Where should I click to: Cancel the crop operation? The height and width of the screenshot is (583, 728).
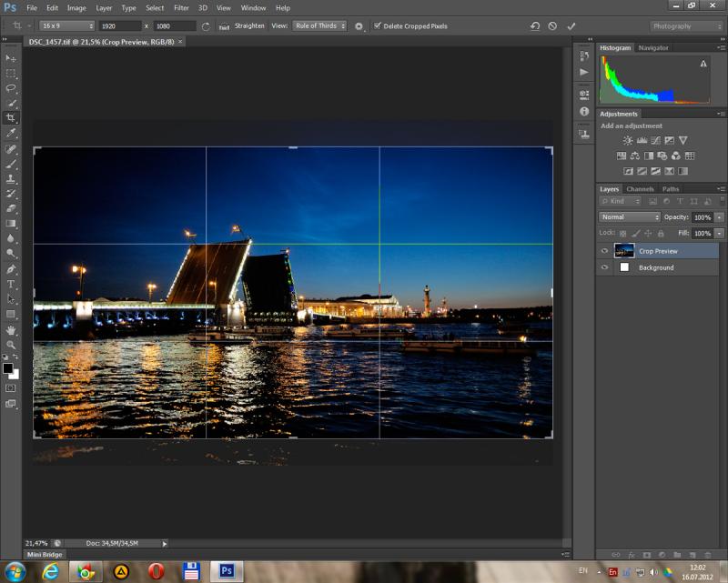click(552, 26)
